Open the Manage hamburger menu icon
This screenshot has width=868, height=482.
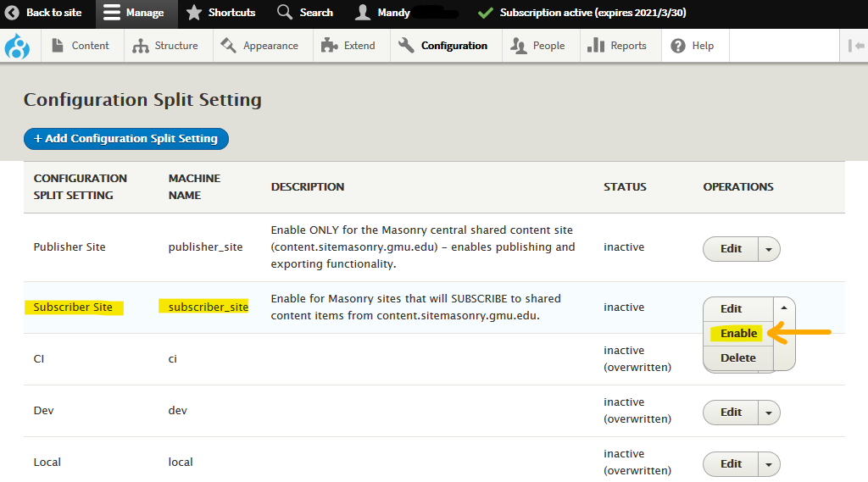111,12
